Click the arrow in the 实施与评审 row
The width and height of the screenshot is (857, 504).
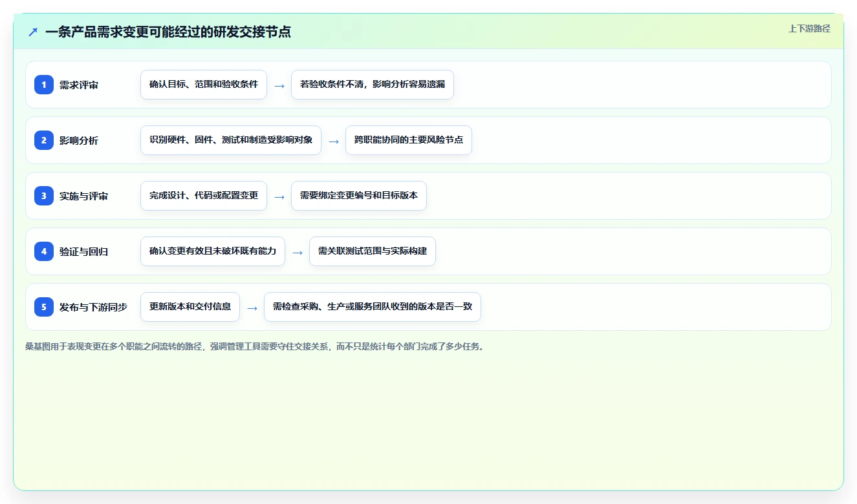(279, 196)
